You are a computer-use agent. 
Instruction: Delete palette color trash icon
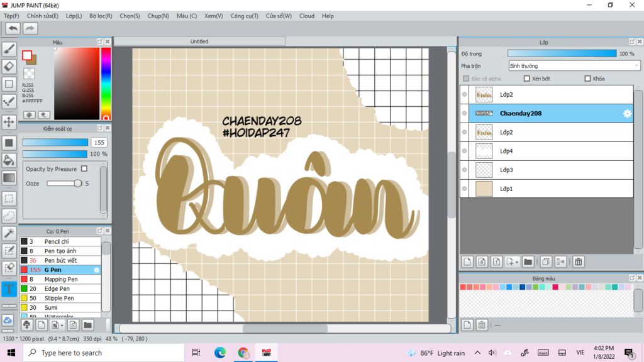click(x=482, y=325)
